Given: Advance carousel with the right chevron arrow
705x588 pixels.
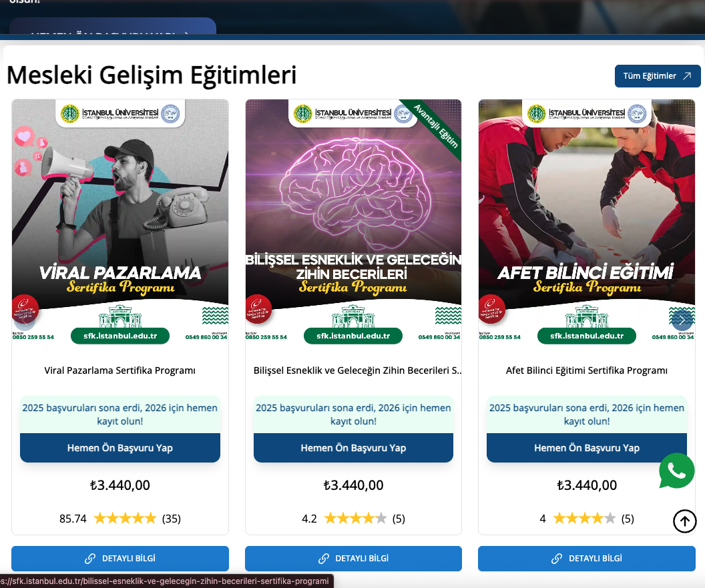Looking at the screenshot, I should pyautogui.click(x=682, y=320).
